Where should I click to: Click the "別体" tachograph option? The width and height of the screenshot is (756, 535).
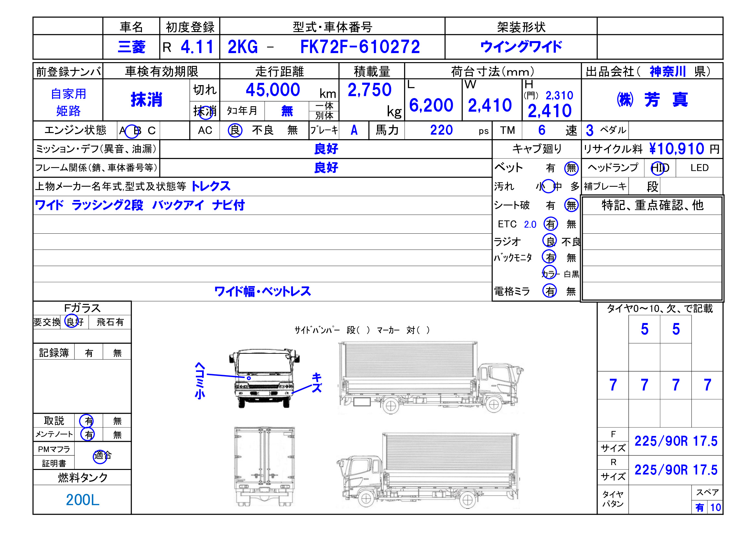click(x=324, y=116)
